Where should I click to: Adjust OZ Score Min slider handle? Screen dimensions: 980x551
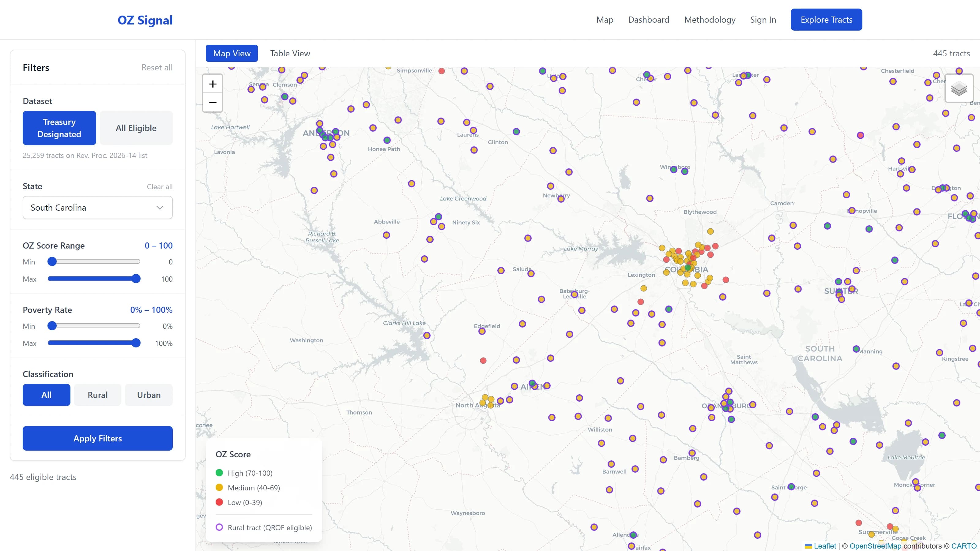52,262
